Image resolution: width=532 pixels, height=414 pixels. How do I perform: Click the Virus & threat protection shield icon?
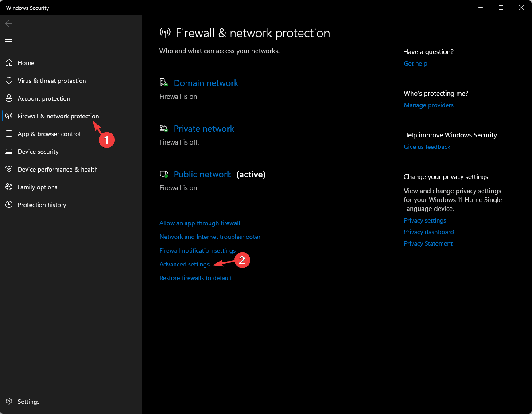click(x=9, y=81)
